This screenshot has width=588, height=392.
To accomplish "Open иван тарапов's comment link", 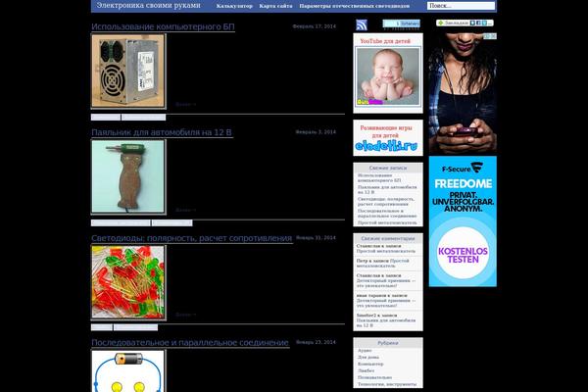I will [386, 301].
